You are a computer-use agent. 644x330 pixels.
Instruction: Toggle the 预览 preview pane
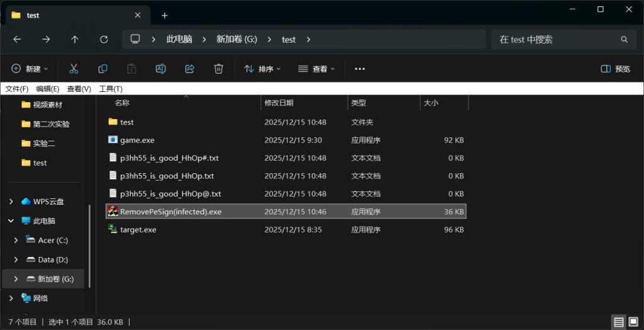(616, 69)
